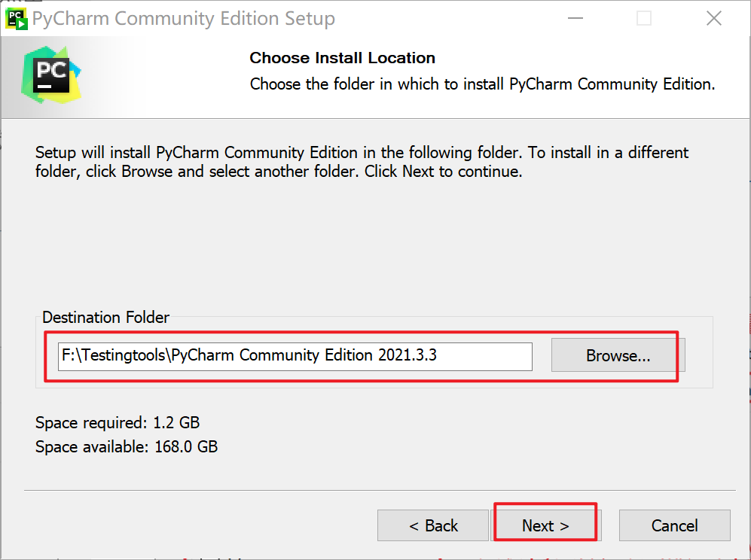Select the 'Space required: 1.2 GB' text

[x=118, y=422]
